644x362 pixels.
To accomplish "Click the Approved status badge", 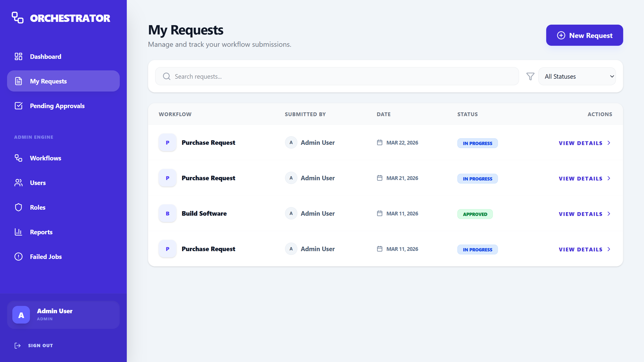I will click(475, 214).
